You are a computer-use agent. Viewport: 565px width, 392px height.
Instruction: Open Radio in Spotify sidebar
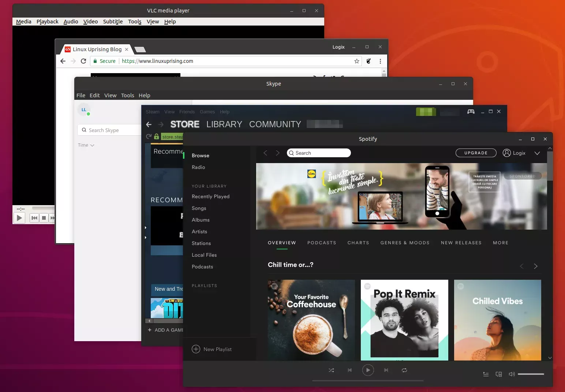pos(198,167)
